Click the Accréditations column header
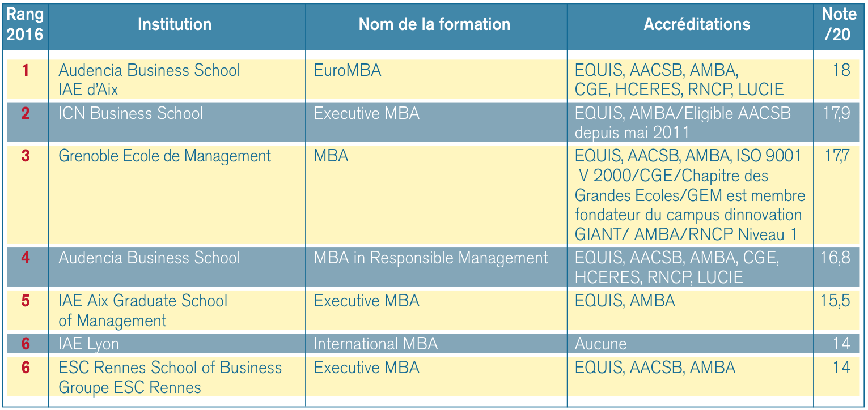The width and height of the screenshot is (868, 410). [x=697, y=24]
